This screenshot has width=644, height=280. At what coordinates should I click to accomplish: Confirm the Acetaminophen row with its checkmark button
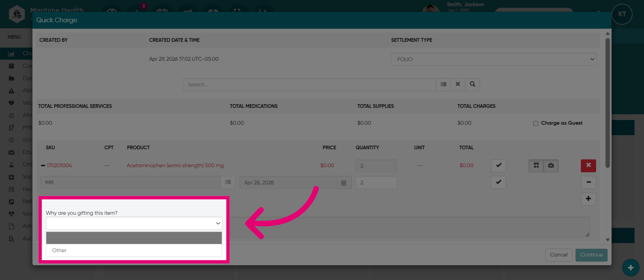pos(498,165)
